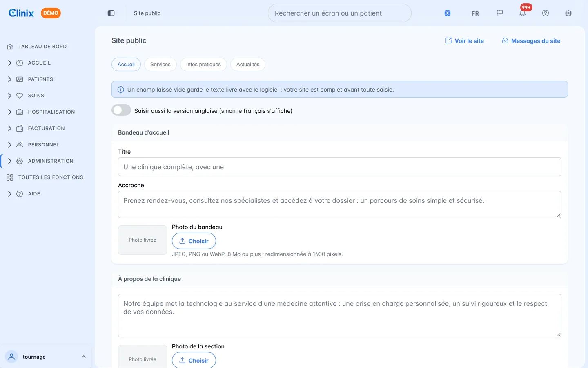Expand the Facturation sidebar chevron

click(10, 128)
